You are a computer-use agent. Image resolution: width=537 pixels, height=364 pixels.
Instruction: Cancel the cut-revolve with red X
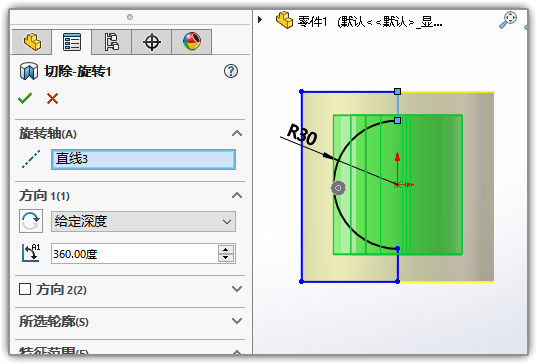tap(52, 99)
